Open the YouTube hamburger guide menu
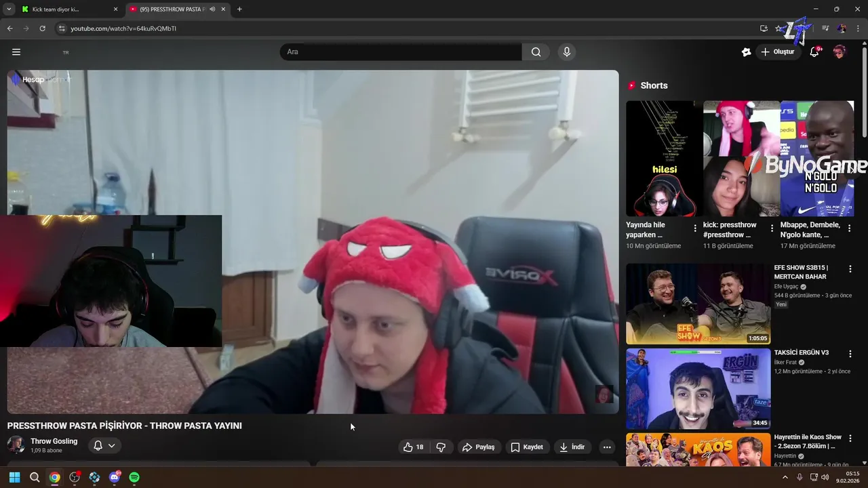Image resolution: width=868 pixels, height=488 pixels. [16, 52]
